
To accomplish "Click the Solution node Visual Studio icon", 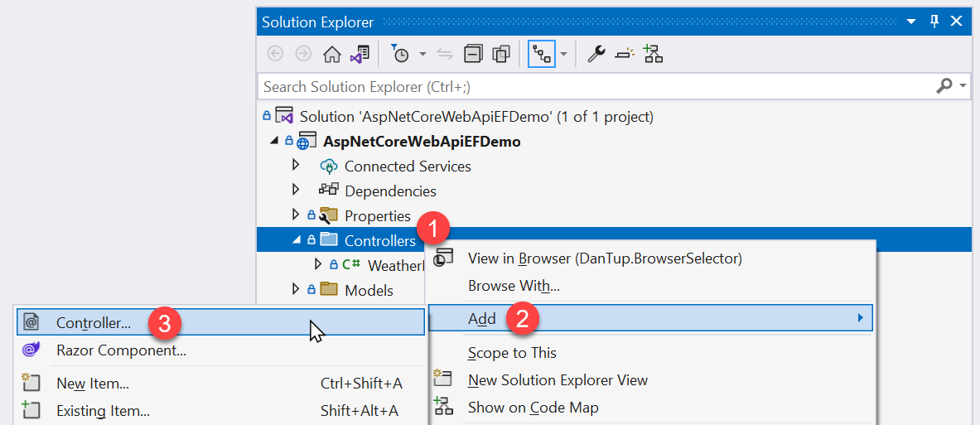I will [x=284, y=116].
